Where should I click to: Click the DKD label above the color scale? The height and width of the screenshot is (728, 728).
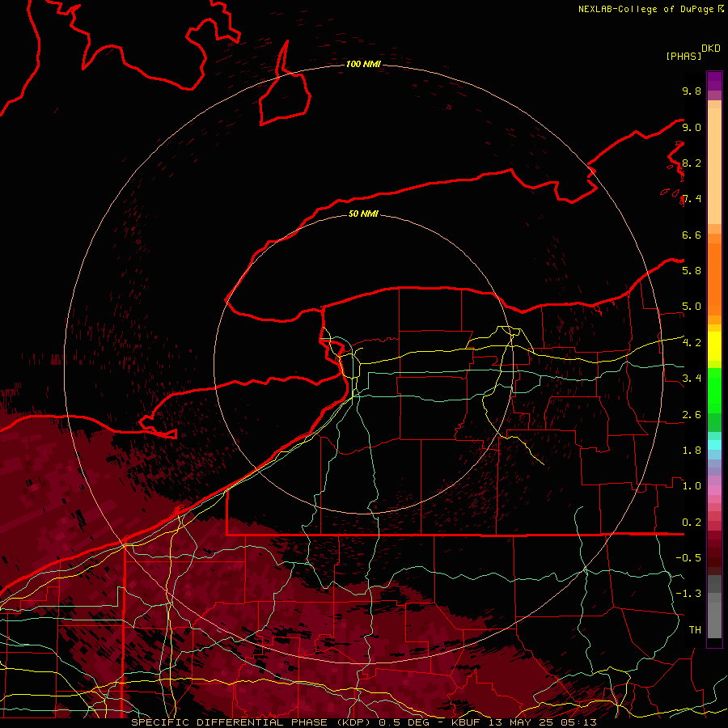tap(711, 49)
